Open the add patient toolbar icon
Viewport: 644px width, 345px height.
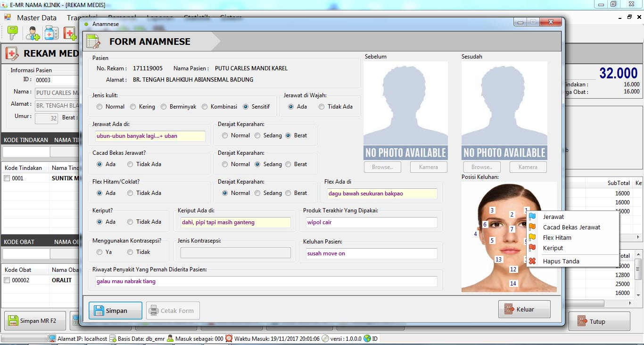(33, 33)
